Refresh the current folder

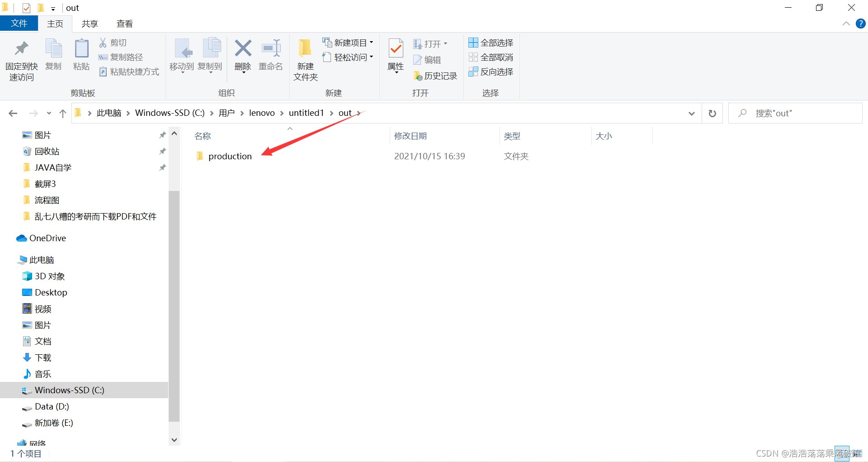click(712, 113)
